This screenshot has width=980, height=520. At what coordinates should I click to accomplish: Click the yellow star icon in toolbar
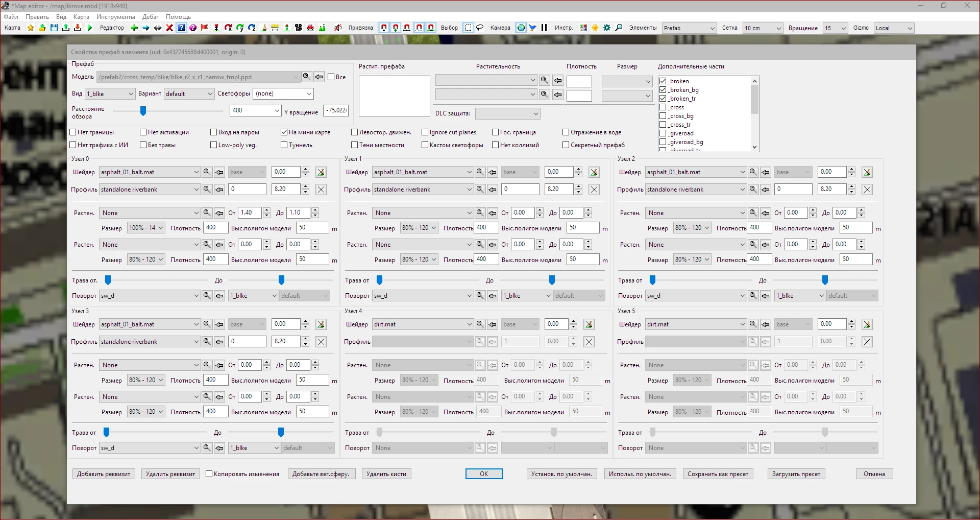(x=31, y=28)
